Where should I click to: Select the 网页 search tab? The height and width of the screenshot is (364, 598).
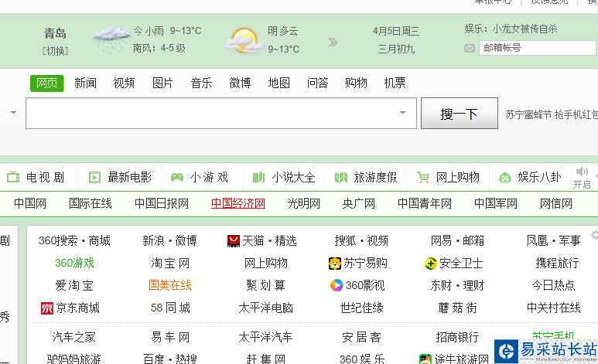click(x=47, y=83)
